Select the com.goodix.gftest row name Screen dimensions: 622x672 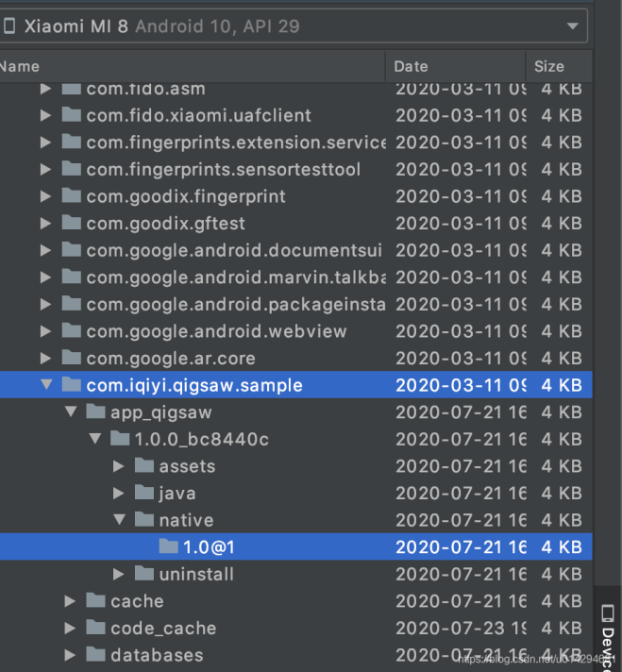[165, 224]
